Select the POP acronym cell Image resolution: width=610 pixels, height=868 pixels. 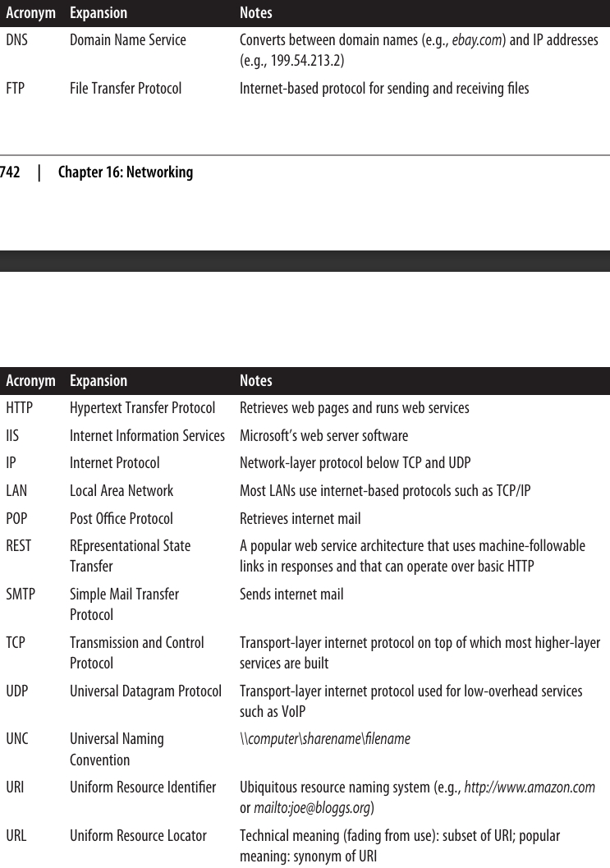tap(17, 518)
